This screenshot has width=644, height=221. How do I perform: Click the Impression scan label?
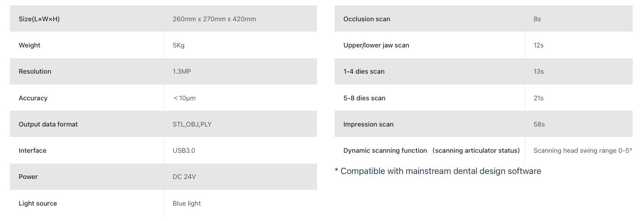click(369, 124)
